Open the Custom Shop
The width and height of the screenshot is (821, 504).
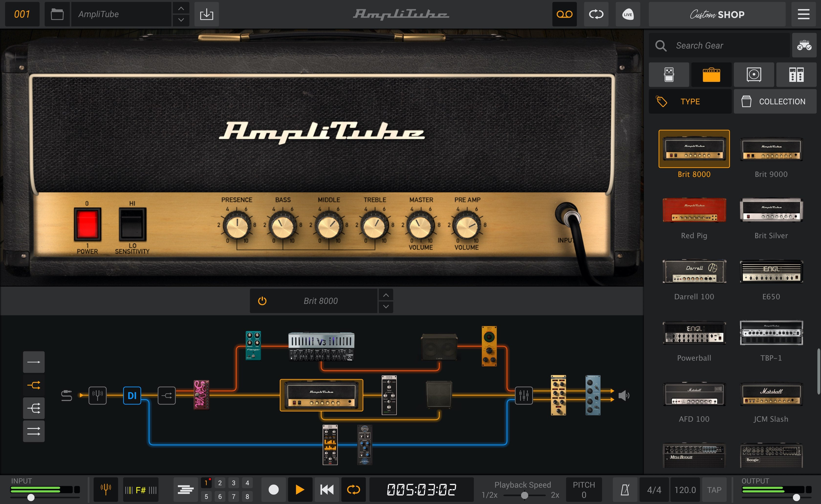pyautogui.click(x=717, y=14)
